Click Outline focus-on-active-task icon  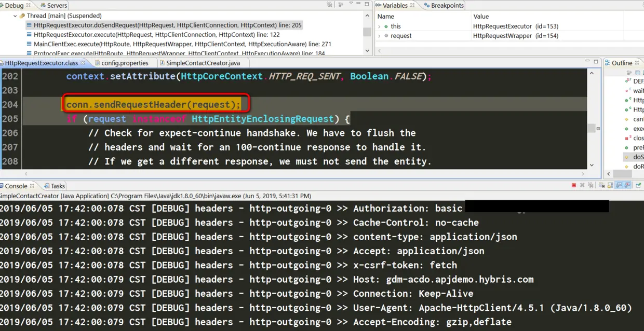[629, 73]
